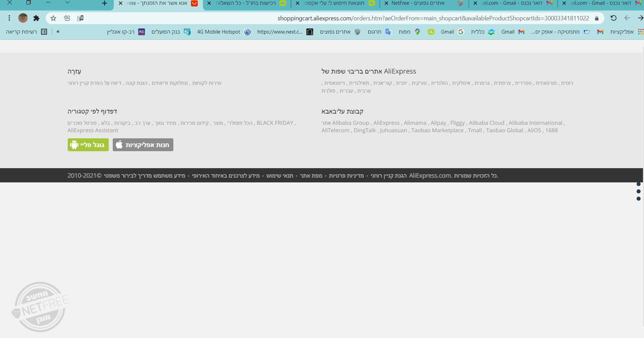644x338 pixels.
Task: Click the חנות אפליקציות (App Store) button
Action: pyautogui.click(x=143, y=145)
